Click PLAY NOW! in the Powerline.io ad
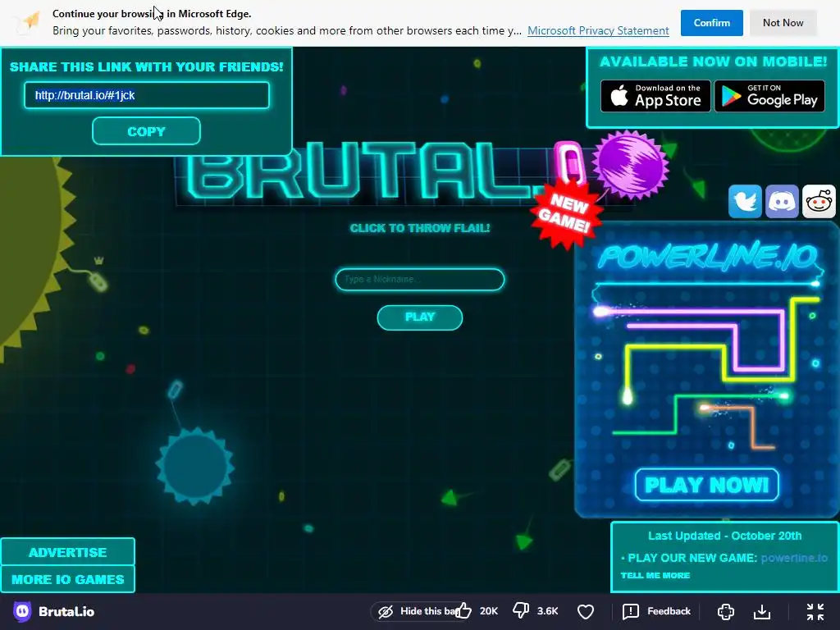 706,485
